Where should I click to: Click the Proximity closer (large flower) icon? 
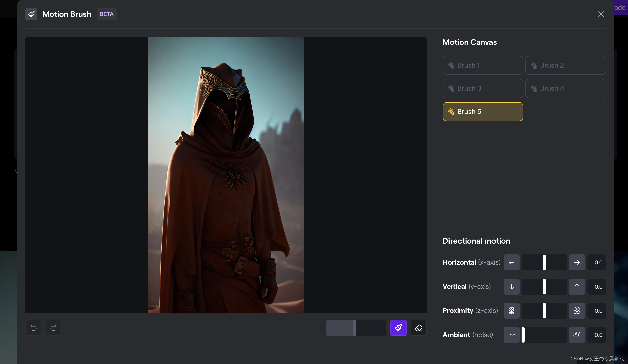577,311
